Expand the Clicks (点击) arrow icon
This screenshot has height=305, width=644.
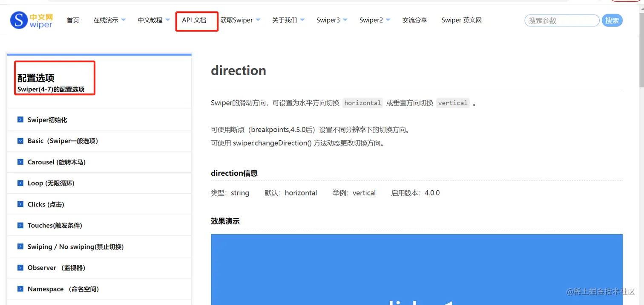[x=20, y=204]
